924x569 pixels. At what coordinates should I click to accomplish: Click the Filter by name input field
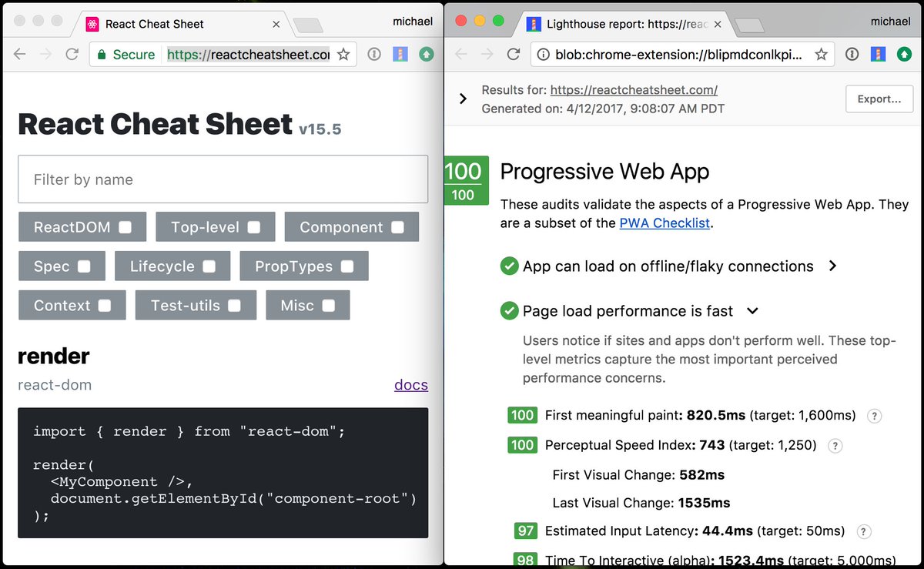coord(223,179)
